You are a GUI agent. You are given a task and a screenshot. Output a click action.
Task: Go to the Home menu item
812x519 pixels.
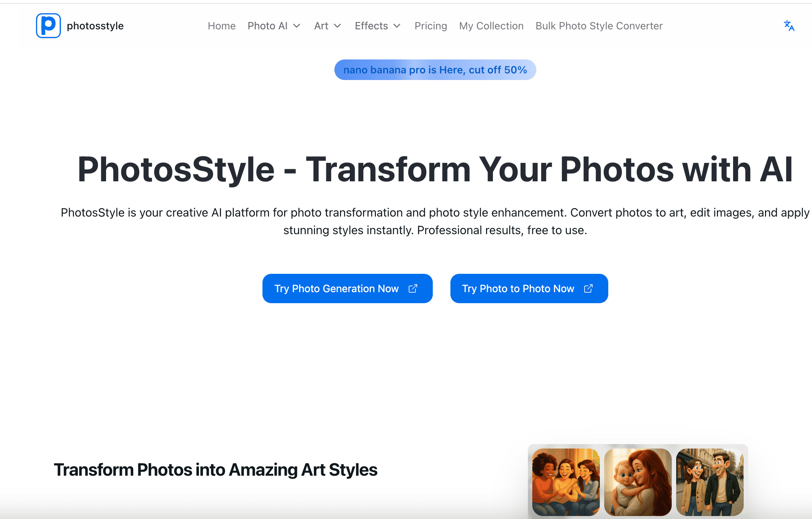[x=222, y=26]
